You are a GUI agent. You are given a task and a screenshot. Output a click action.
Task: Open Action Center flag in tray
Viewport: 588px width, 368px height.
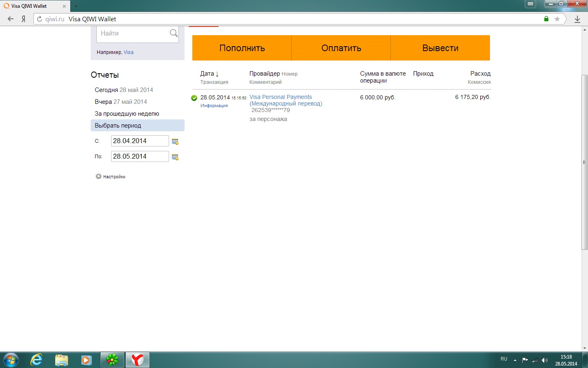[525, 360]
